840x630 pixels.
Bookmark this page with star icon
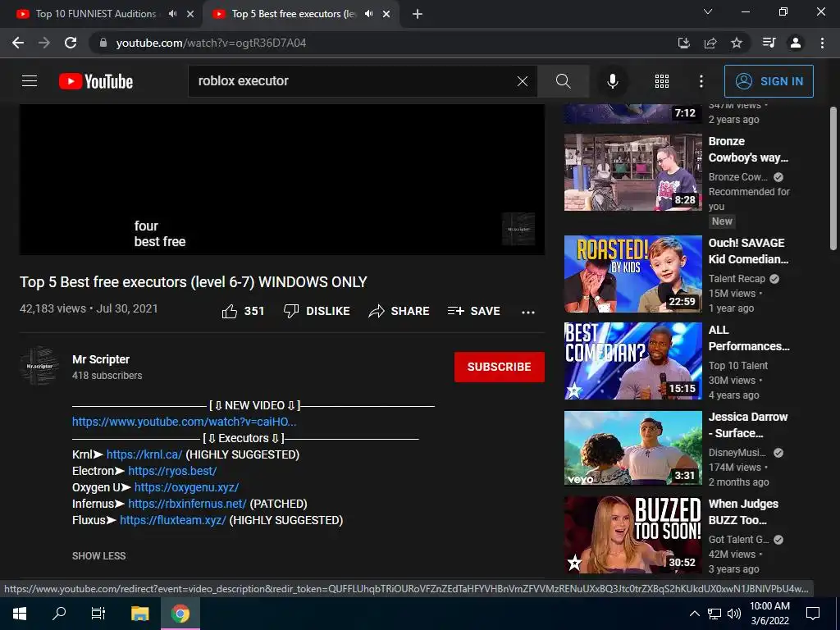737,43
